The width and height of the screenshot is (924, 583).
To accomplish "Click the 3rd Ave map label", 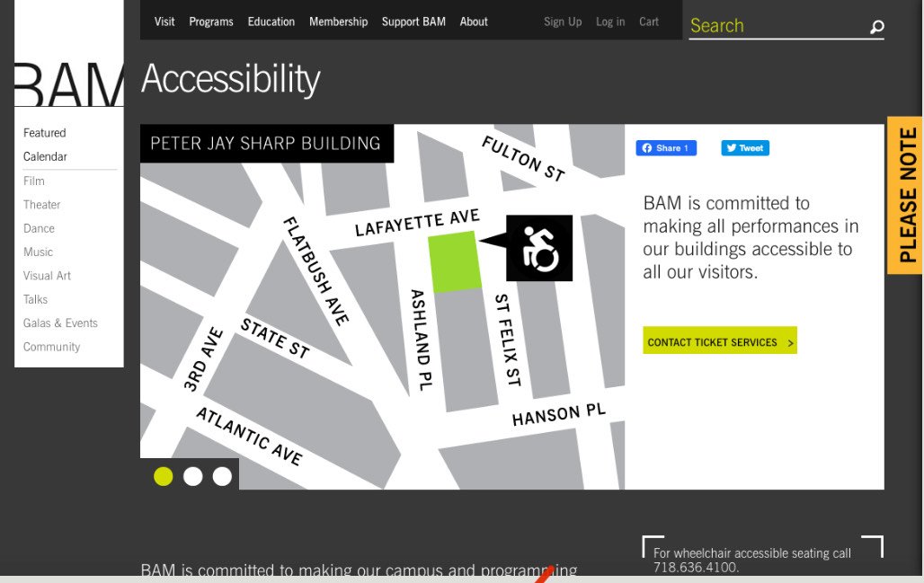I will coord(203,359).
